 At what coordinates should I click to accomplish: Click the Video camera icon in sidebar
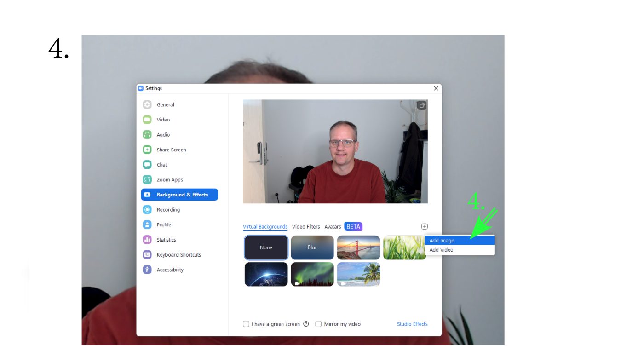(147, 120)
